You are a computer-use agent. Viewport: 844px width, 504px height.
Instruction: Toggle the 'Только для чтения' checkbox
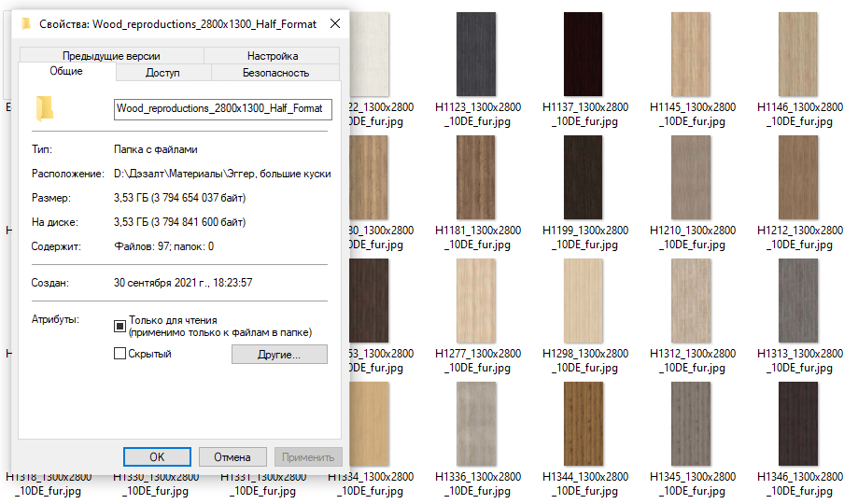point(120,326)
